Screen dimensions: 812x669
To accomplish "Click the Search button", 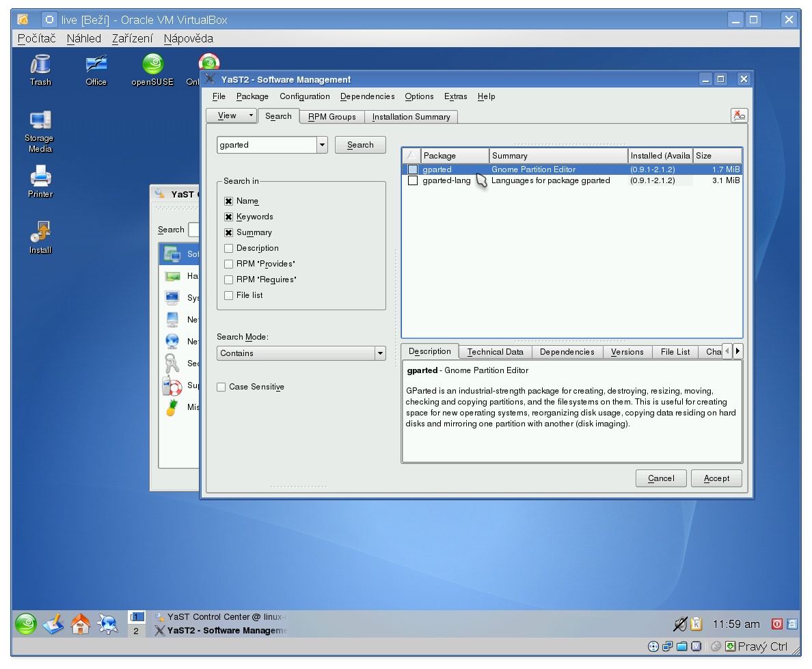I will pos(360,145).
